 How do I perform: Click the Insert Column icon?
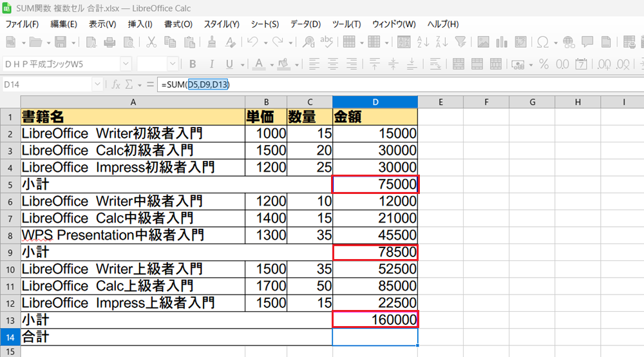tap(374, 42)
